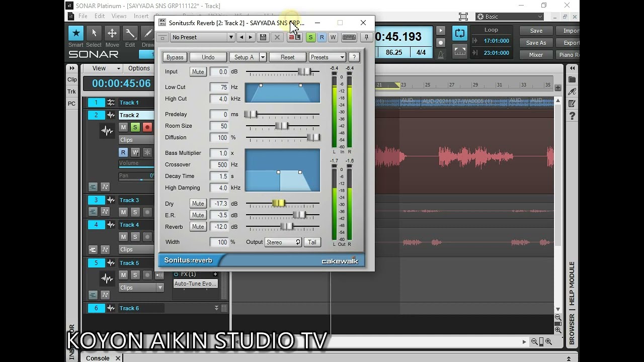Click Track 2 waveform icon

pyautogui.click(x=107, y=131)
